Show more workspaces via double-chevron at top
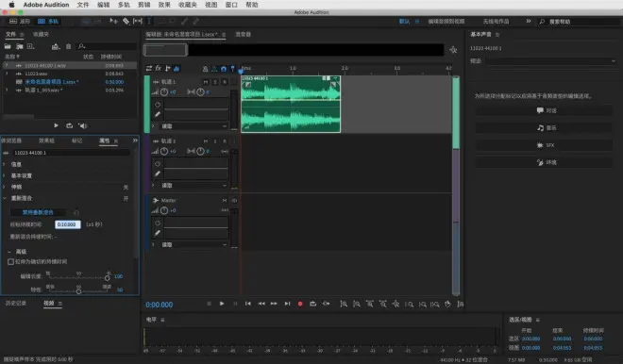Viewport: 623px width, 364px height. pyautogui.click(x=528, y=21)
